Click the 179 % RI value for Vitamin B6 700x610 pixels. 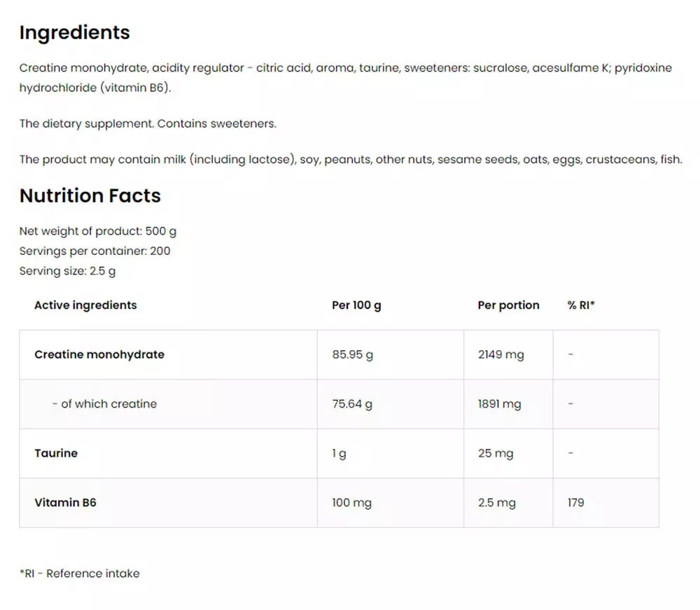576,503
